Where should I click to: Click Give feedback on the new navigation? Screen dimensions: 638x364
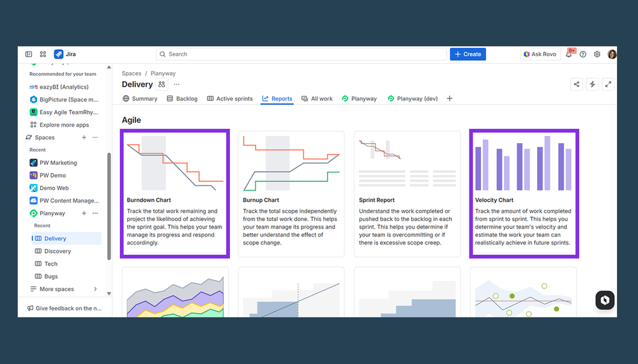click(65, 308)
